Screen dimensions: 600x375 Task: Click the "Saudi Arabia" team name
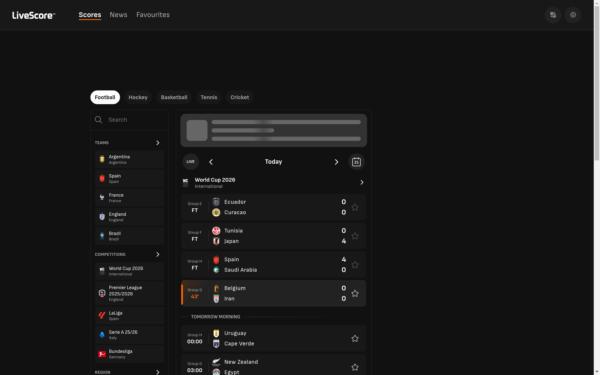pos(241,270)
